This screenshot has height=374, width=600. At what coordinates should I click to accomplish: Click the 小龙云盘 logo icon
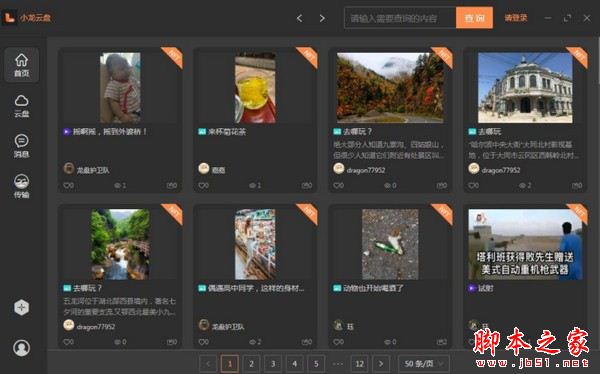[9, 18]
